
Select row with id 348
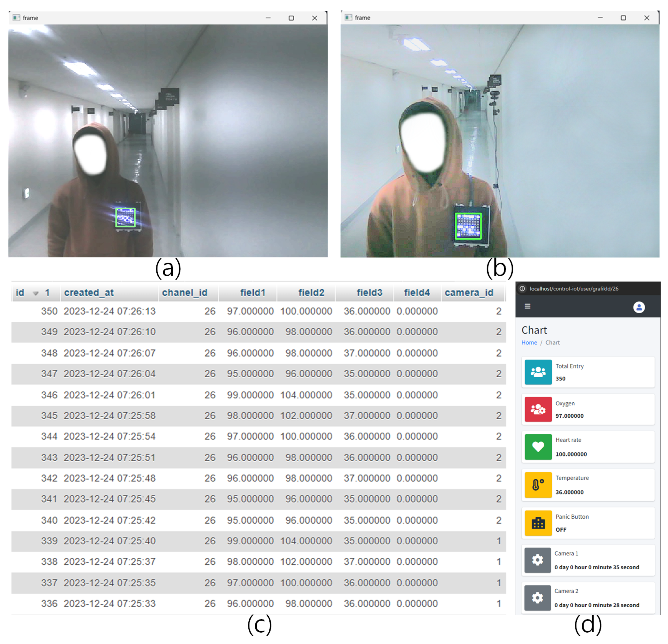258,353
